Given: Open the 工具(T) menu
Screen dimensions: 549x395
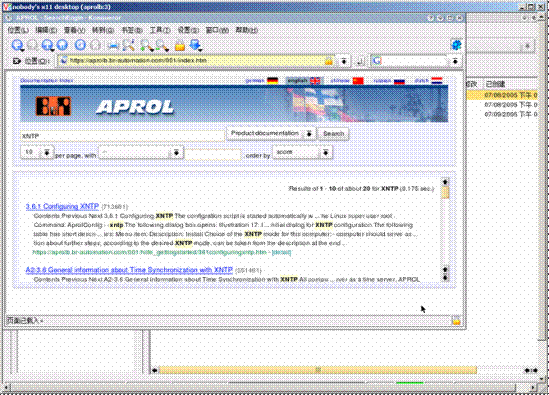Looking at the screenshot, I should pyautogui.click(x=160, y=30).
